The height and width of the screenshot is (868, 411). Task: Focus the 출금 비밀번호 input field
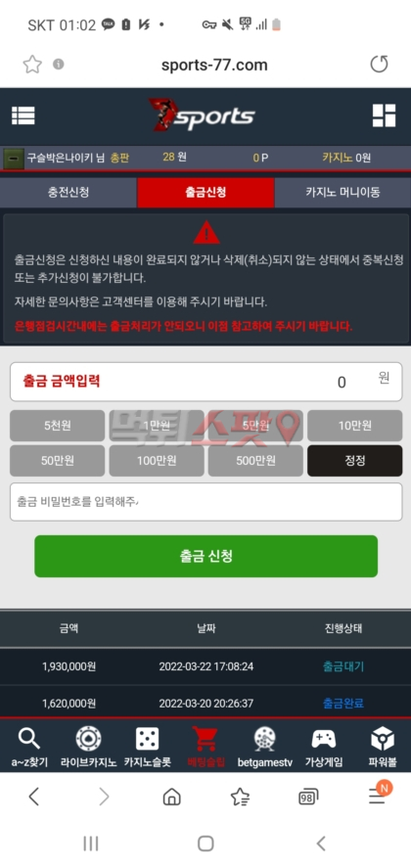206,502
